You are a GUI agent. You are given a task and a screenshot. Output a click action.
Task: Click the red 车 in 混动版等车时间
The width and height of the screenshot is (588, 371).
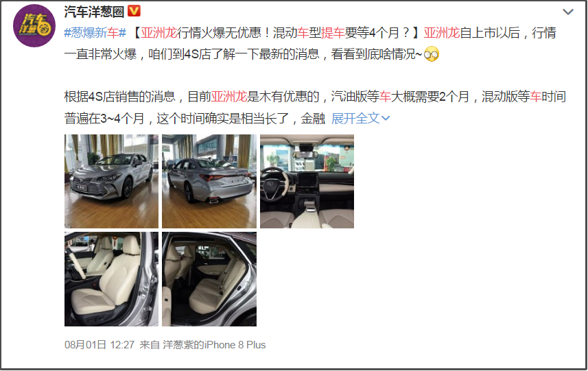click(535, 97)
